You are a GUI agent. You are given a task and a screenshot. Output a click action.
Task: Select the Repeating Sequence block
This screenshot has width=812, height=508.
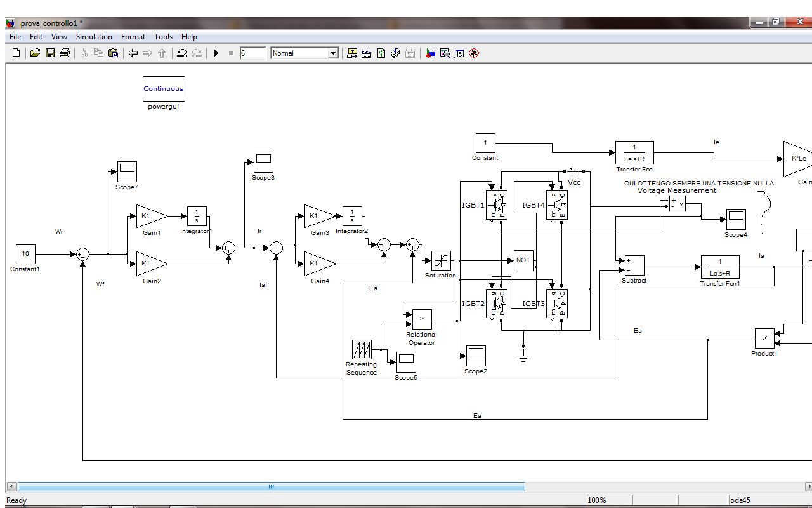362,349
